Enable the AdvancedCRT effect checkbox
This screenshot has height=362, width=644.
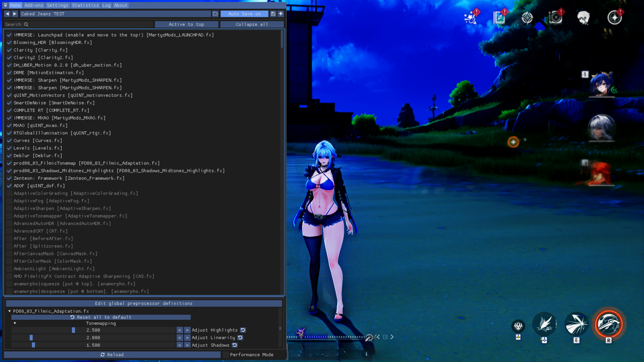click(9, 231)
